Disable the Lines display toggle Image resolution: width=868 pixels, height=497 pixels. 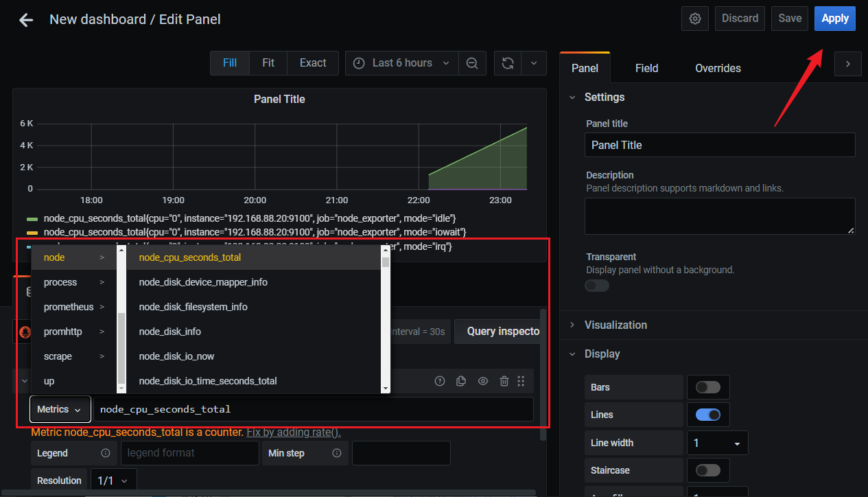[x=707, y=415]
